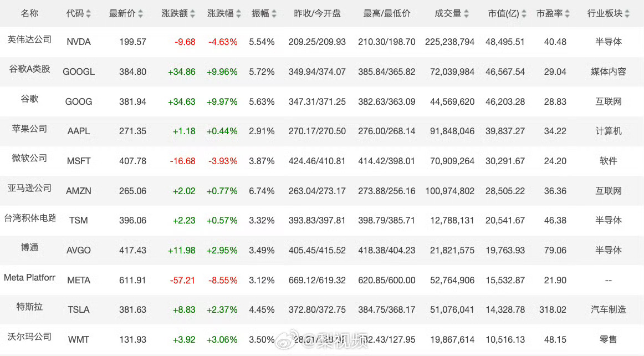
Task: Click WMT's market cap 10,516.13
Action: (x=505, y=339)
